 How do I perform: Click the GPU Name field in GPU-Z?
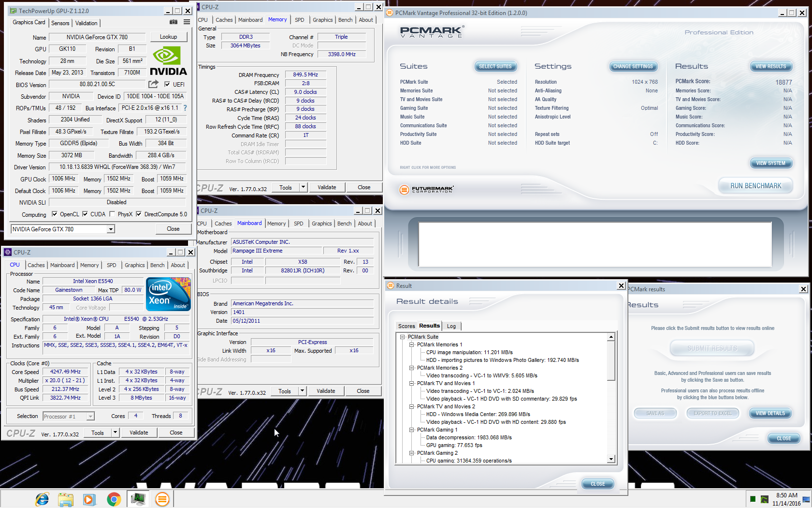[x=97, y=37]
